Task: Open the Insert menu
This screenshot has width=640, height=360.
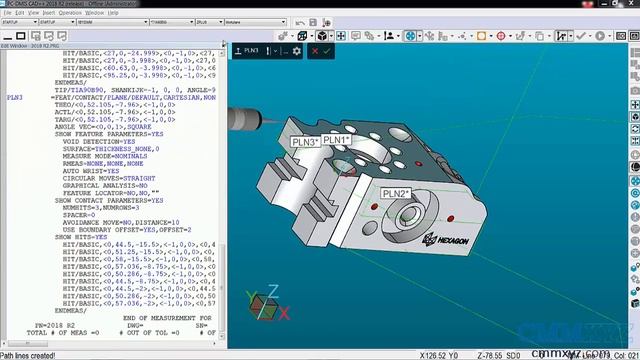Action: pos(49,13)
